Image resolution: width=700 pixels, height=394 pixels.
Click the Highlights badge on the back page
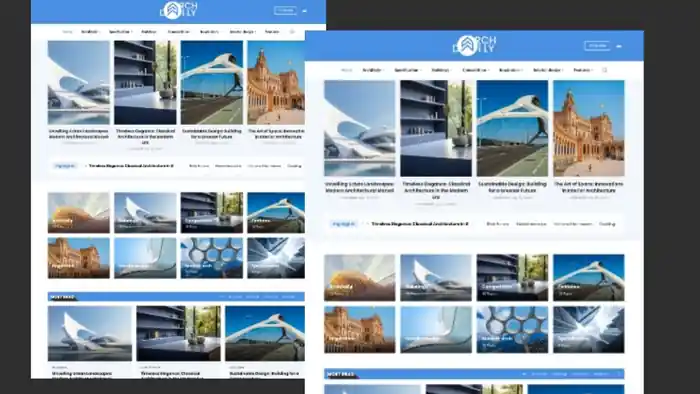pyautogui.click(x=65, y=166)
